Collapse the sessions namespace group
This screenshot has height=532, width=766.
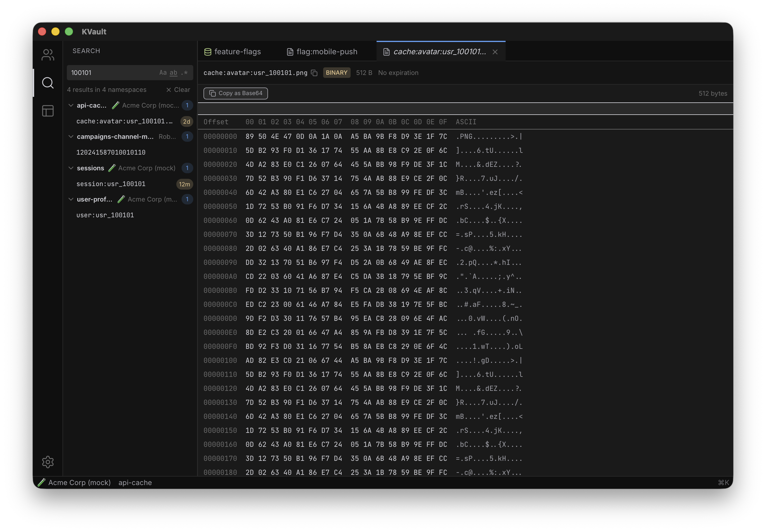[x=71, y=168]
